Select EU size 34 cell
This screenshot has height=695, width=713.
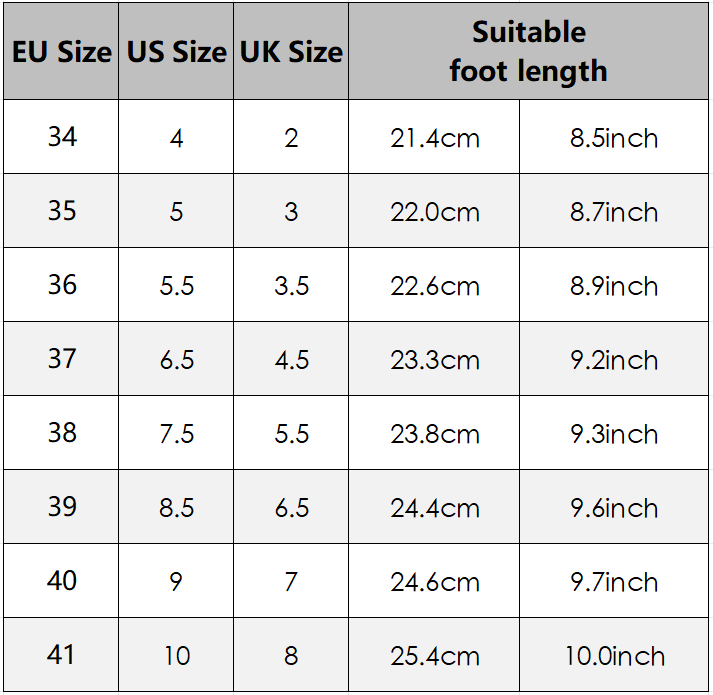[x=61, y=137]
